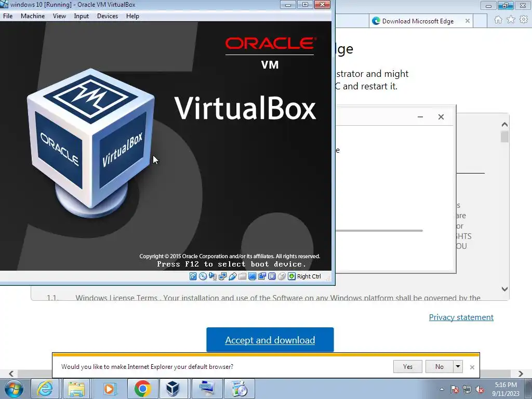The height and width of the screenshot is (399, 532).
Task: Open the Devices menu
Action: pyautogui.click(x=108, y=16)
